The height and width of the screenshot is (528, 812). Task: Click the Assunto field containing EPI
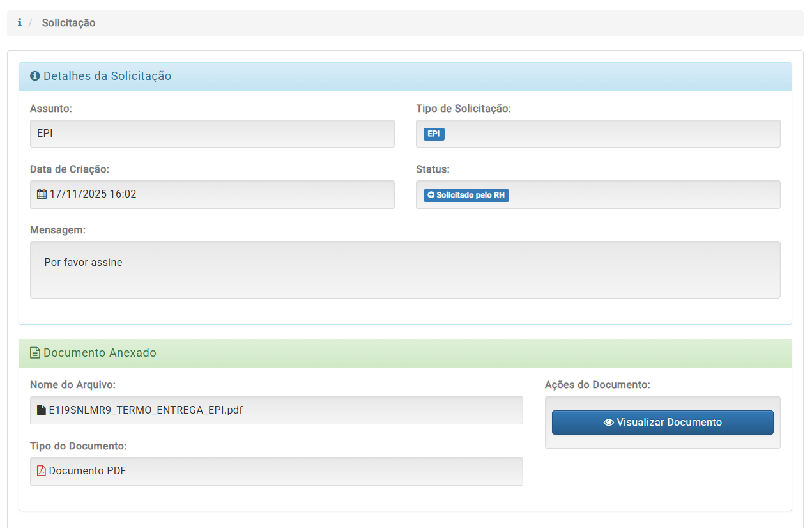[212, 134]
